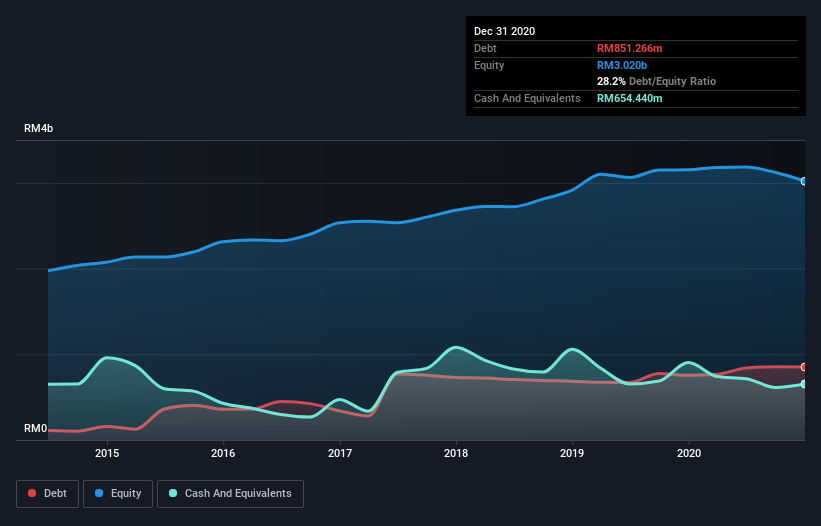Toggle the Cash And Equivalents legend button
Screen dimensions: 821x526
[x=230, y=494]
